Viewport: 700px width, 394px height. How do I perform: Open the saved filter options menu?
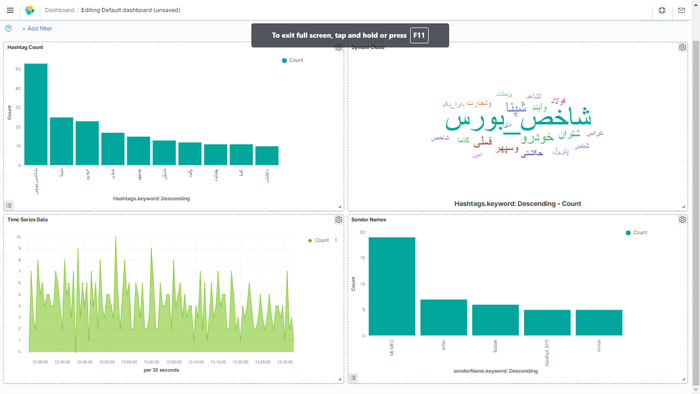(x=8, y=28)
